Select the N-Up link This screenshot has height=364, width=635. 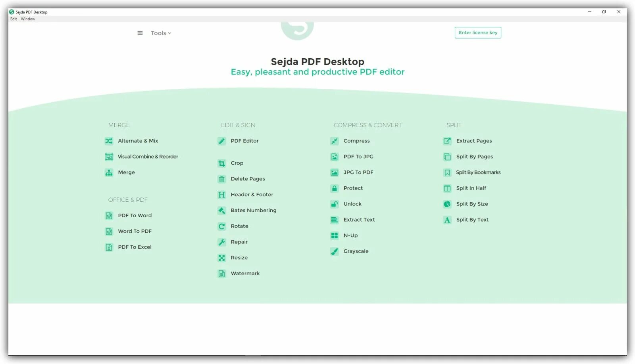coord(350,236)
